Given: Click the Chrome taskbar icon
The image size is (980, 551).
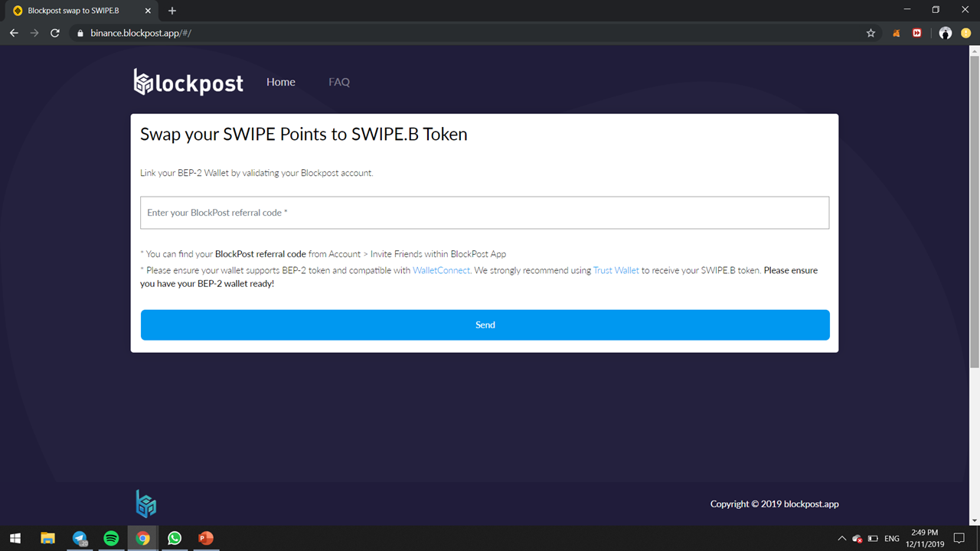Looking at the screenshot, I should tap(142, 539).
